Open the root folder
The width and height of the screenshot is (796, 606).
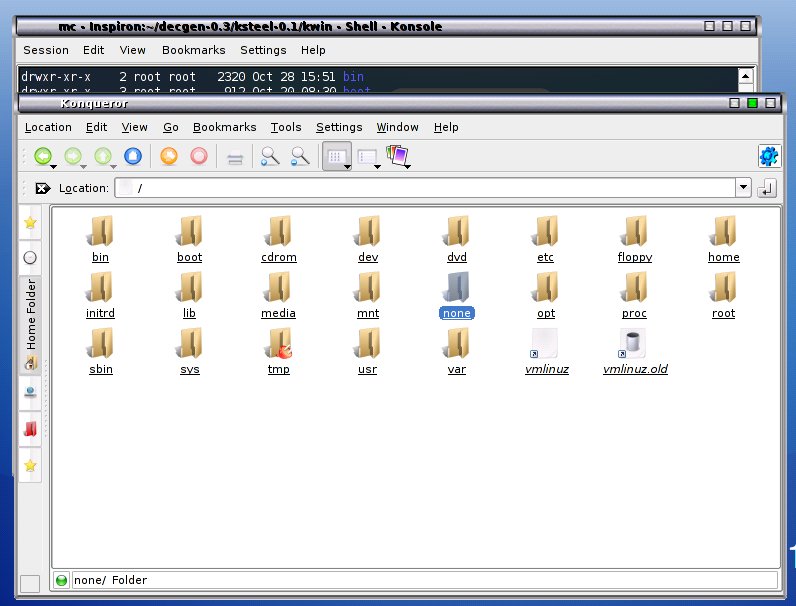pos(723,295)
